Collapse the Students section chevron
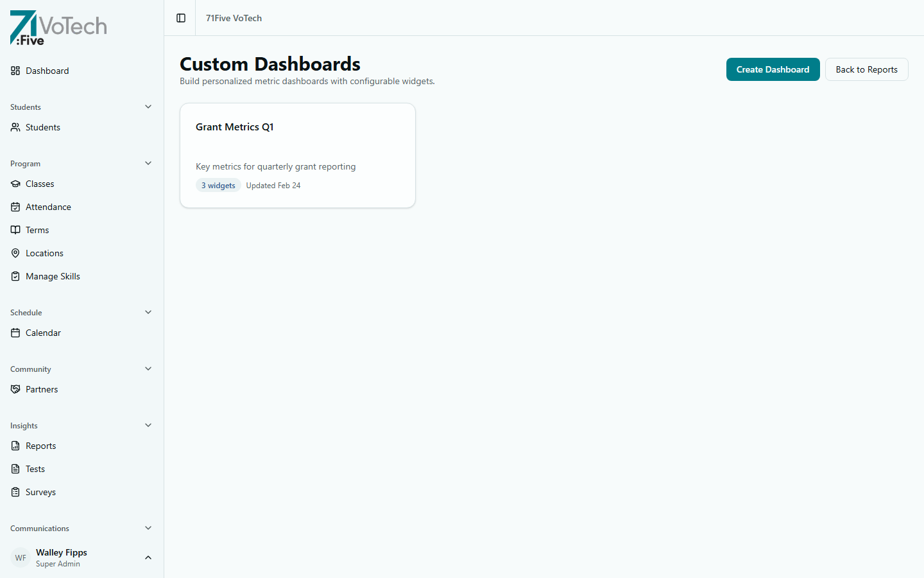Image resolution: width=924 pixels, height=578 pixels. coord(148,107)
